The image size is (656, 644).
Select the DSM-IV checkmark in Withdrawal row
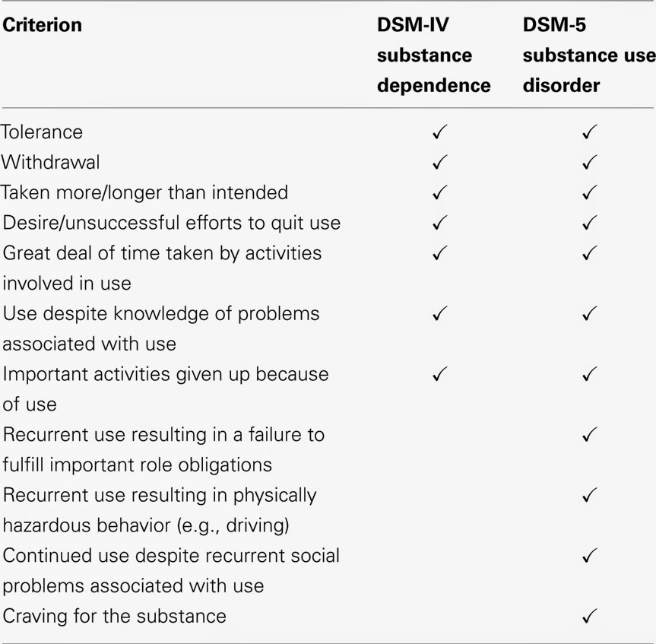tap(439, 162)
